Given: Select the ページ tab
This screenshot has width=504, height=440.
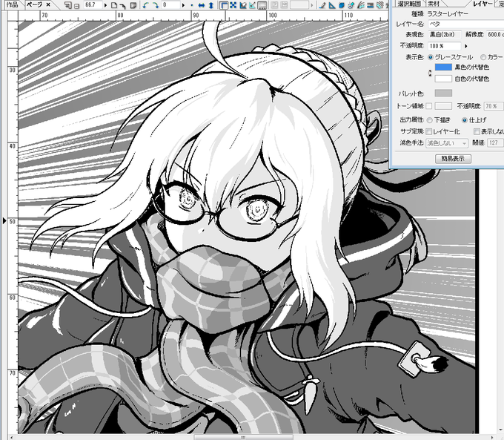Looking at the screenshot, I should [34, 4].
